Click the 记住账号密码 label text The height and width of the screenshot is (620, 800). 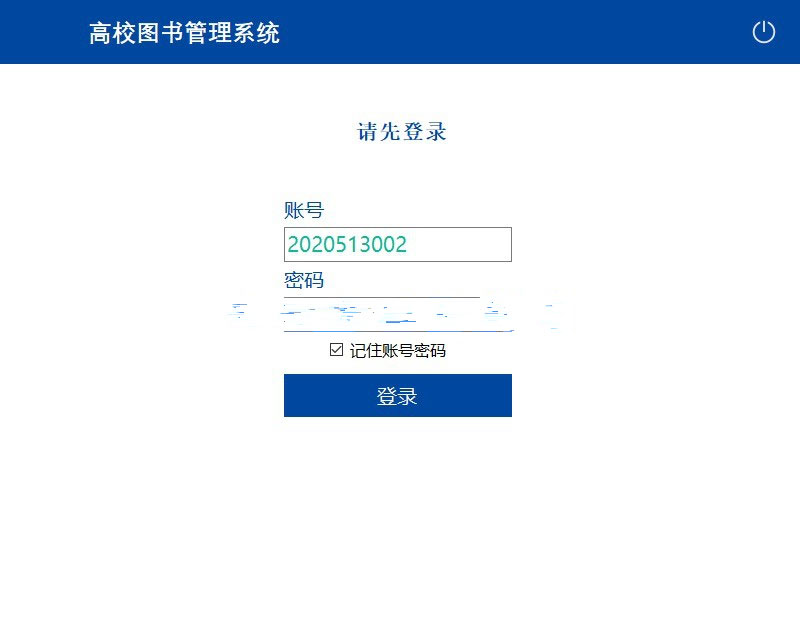[397, 351]
